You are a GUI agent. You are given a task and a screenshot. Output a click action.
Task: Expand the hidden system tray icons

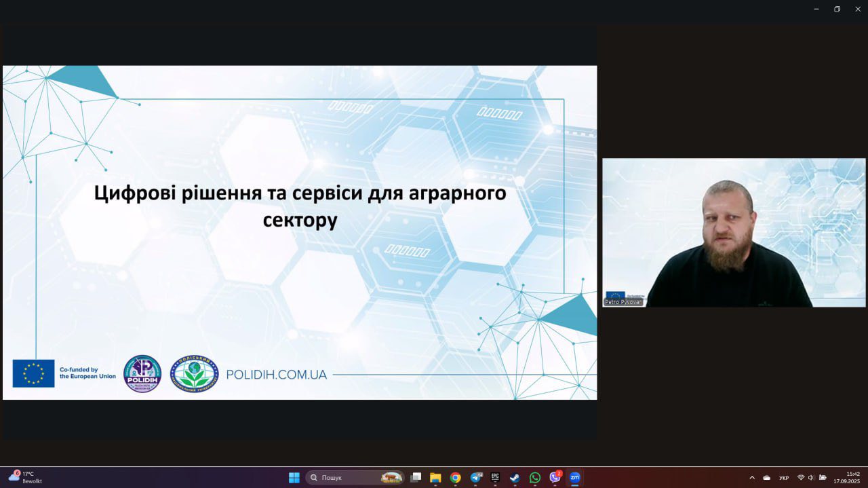click(x=751, y=478)
